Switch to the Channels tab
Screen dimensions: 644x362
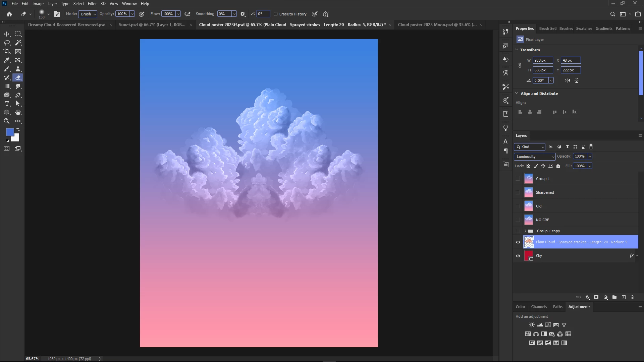pos(539,307)
